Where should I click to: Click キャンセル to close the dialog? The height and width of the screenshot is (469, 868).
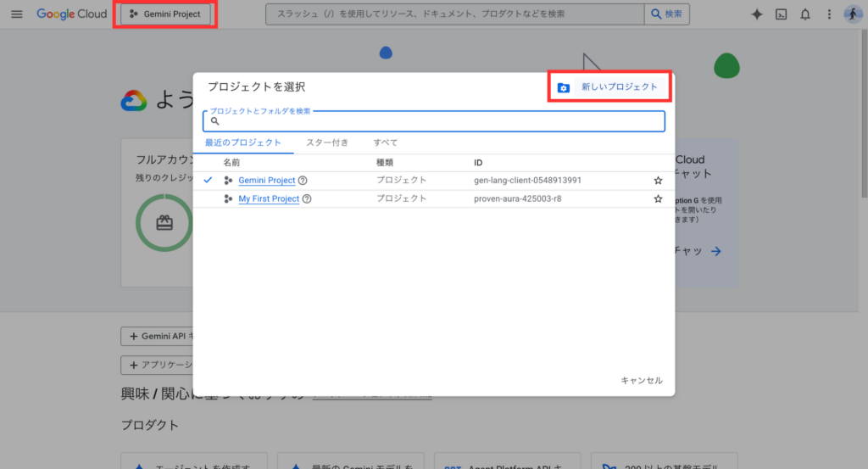tap(641, 380)
